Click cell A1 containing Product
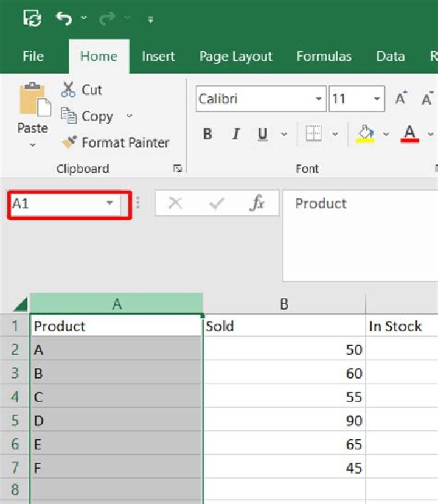This screenshot has height=504, width=438. [x=116, y=326]
